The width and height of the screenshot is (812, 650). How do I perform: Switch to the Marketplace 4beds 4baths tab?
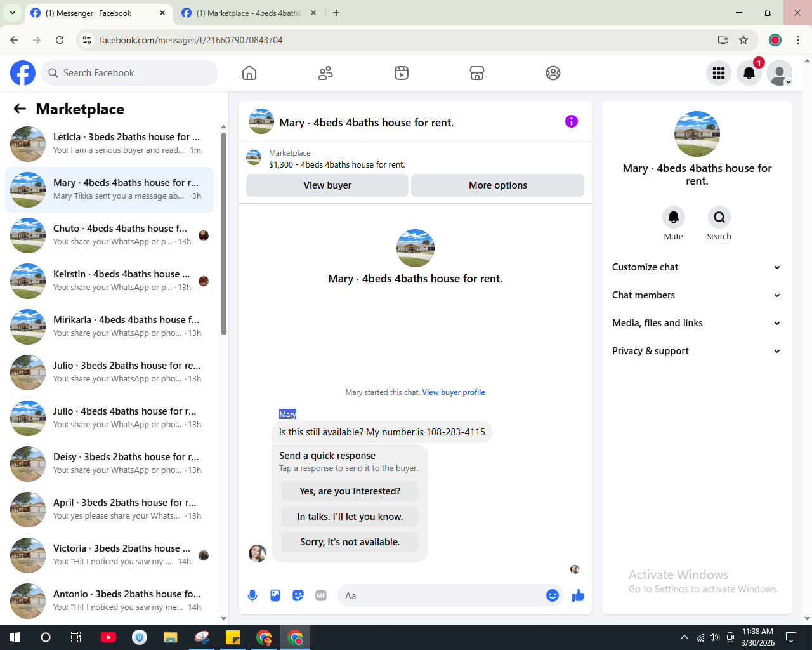249,13
